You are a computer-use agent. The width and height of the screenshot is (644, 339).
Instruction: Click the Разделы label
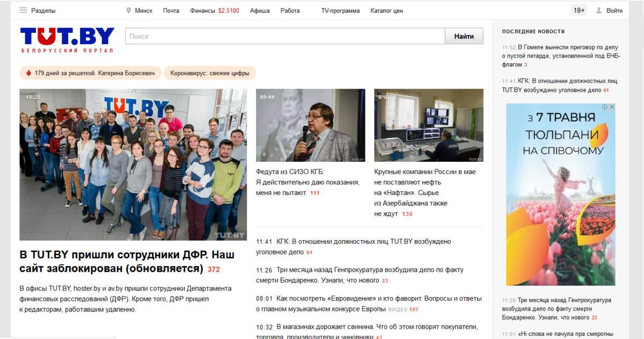(x=43, y=11)
